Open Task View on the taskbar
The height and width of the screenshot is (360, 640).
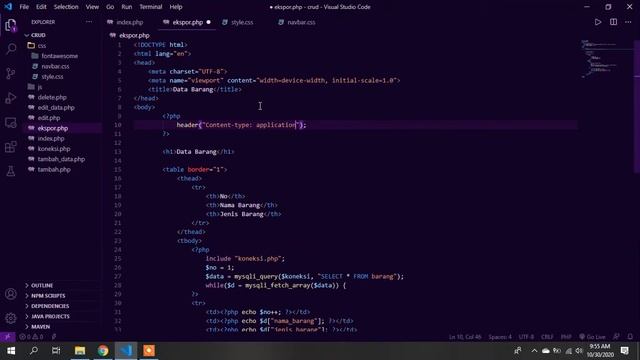pyautogui.click(x=56, y=351)
